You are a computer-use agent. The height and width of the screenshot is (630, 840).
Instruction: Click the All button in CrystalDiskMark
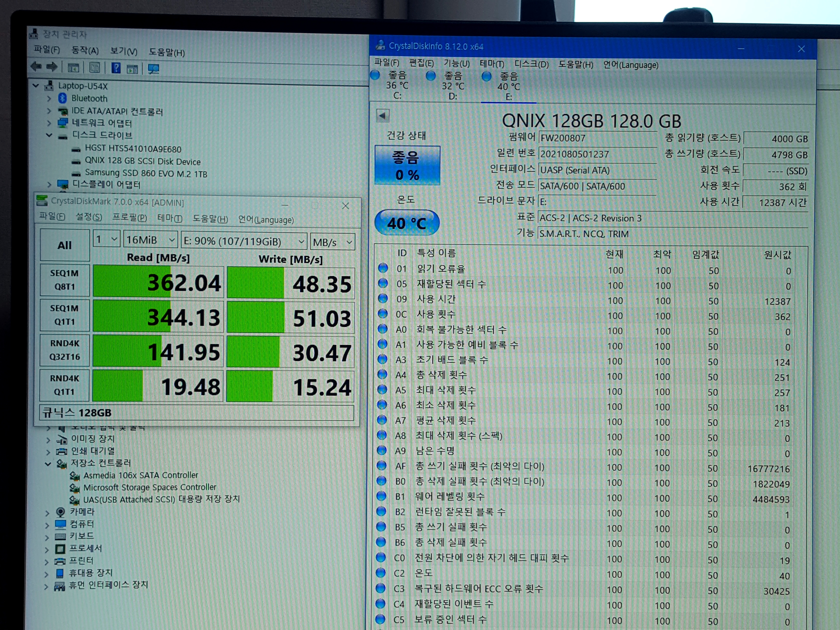pos(65,245)
